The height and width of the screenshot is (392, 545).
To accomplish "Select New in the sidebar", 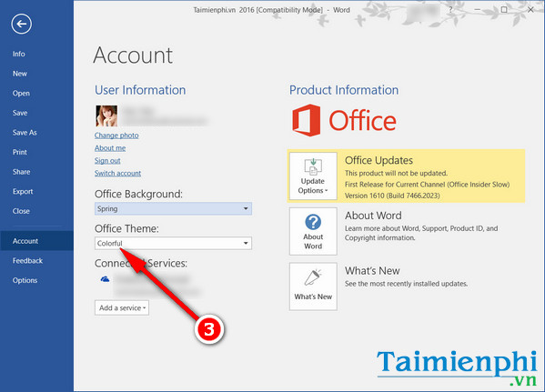I will click(20, 74).
